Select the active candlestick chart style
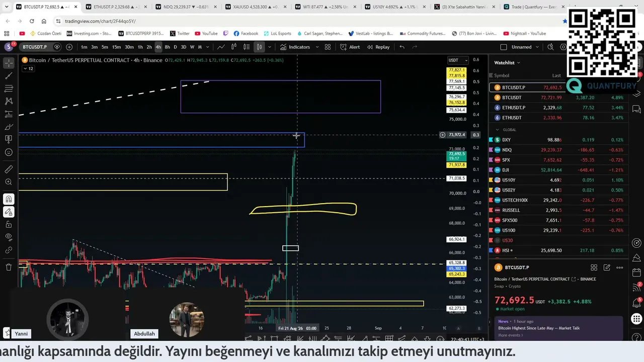Image resolution: width=644 pixels, height=362 pixels. 259,47
